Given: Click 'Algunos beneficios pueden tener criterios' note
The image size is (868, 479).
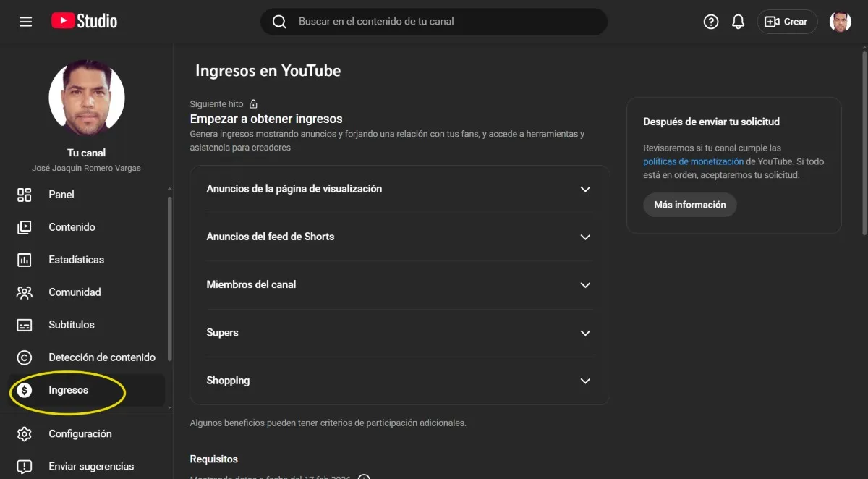Looking at the screenshot, I should [328, 423].
